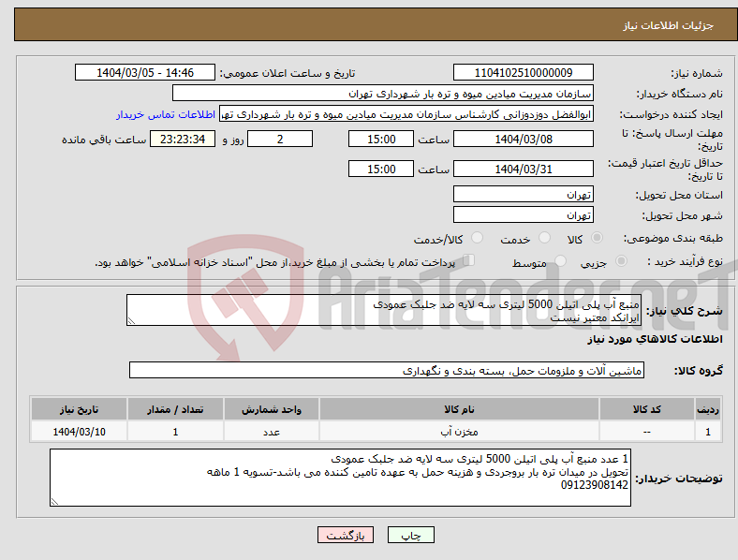Select the خدمت radio button

click(x=544, y=238)
